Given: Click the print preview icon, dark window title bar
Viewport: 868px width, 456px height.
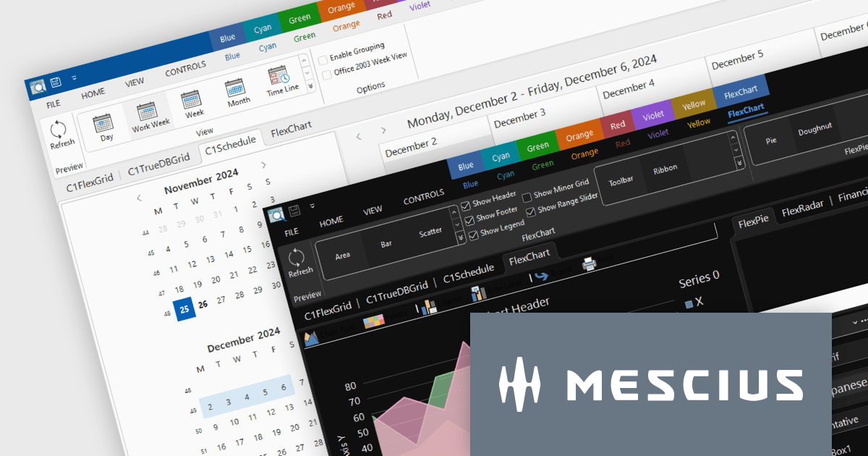Looking at the screenshot, I should pos(276,215).
